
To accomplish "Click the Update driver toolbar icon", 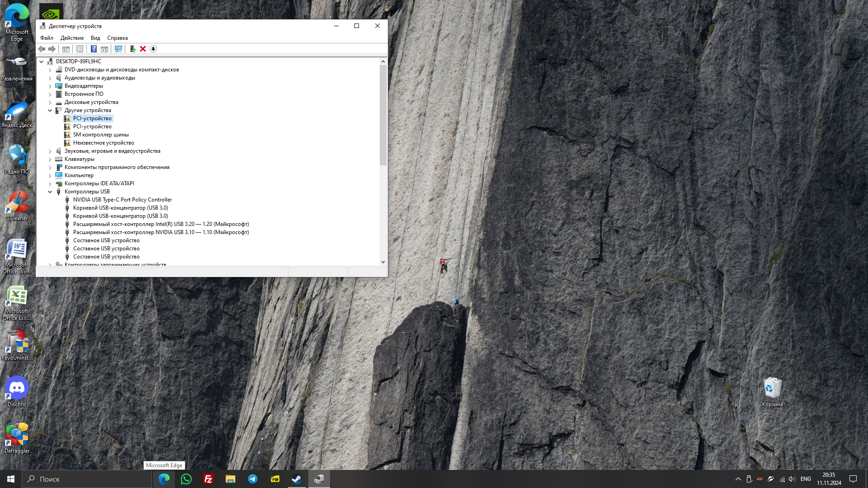I will pos(132,49).
